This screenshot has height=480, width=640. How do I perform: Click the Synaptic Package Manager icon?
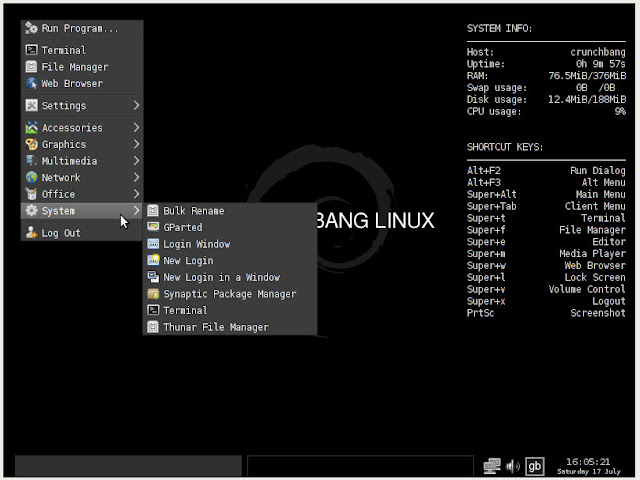pos(153,293)
